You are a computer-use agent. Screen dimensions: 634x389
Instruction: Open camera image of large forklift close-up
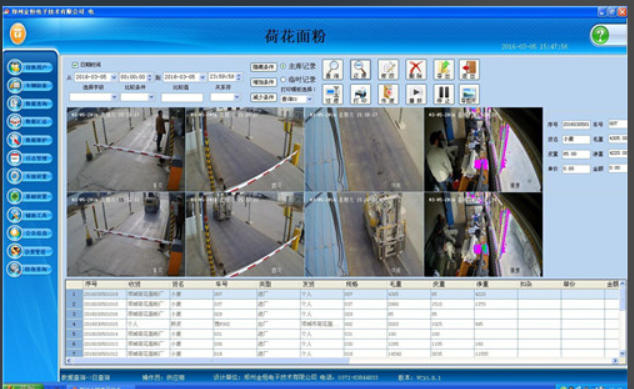click(x=365, y=234)
